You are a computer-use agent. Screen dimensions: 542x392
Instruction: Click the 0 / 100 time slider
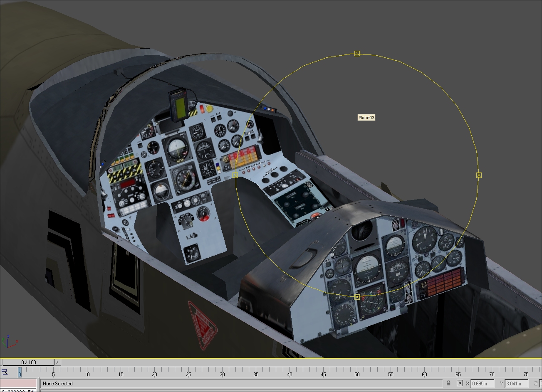click(29, 362)
